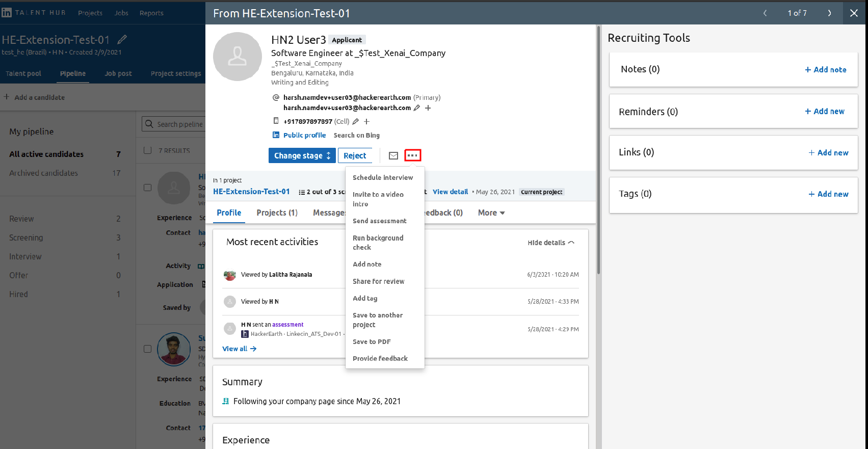Select Add note in actions menu

(367, 264)
